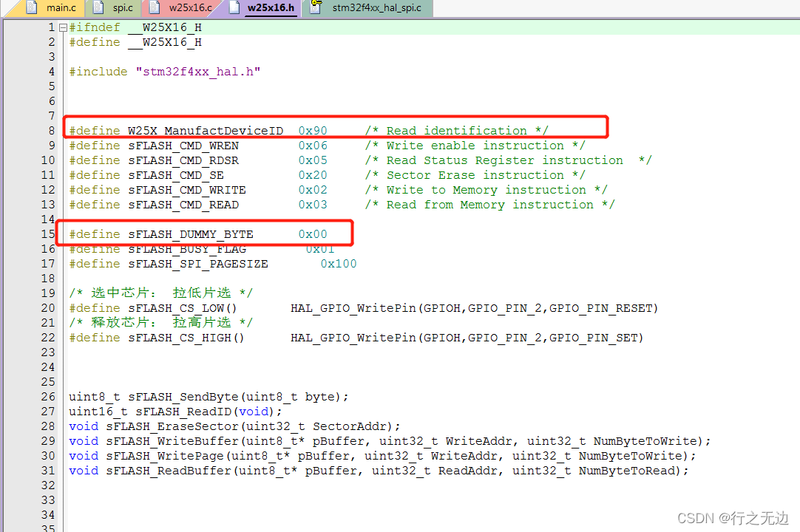Click the "Write enable instruction" comment
800x532 pixels.
[x=475, y=146]
